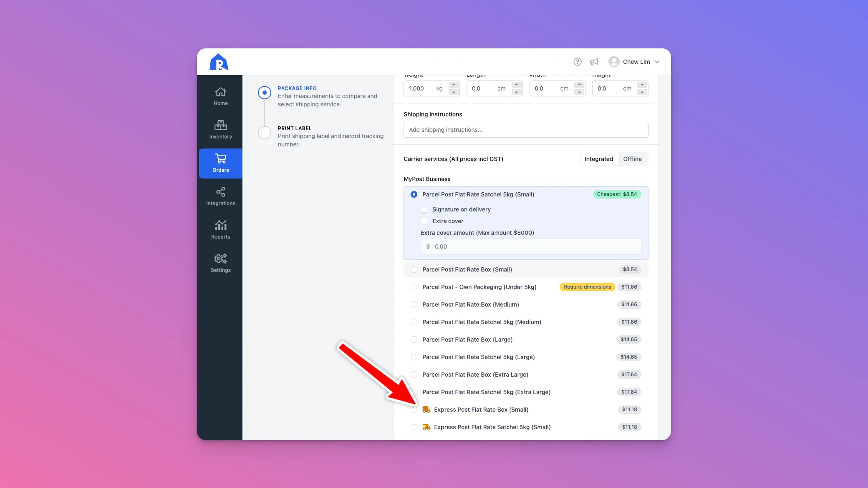Tick the Extra cover checkbox
Viewport: 868px width, 488px height.
click(x=424, y=221)
